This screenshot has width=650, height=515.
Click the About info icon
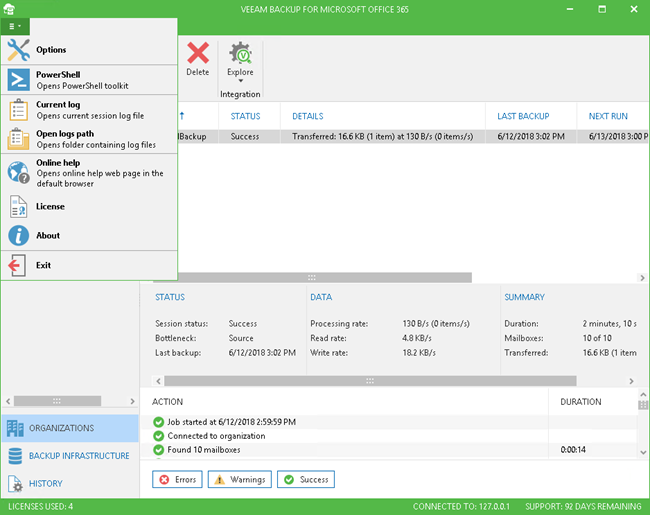(x=18, y=236)
